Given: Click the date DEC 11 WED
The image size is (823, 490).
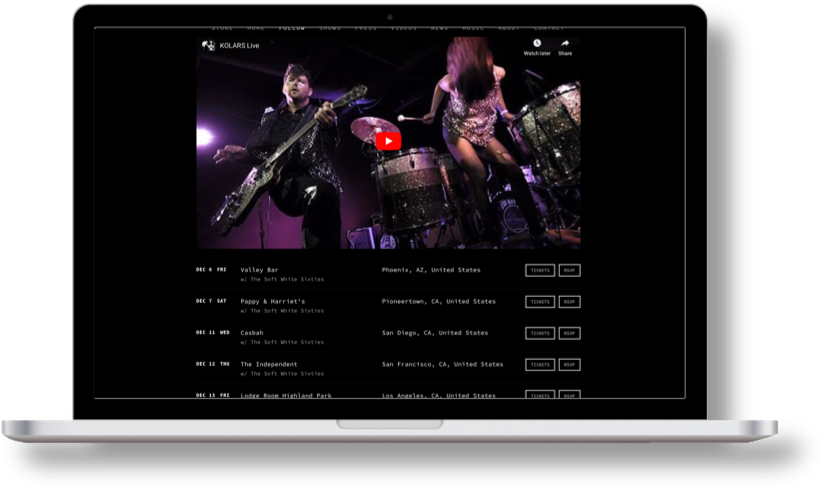Looking at the screenshot, I should [x=213, y=333].
